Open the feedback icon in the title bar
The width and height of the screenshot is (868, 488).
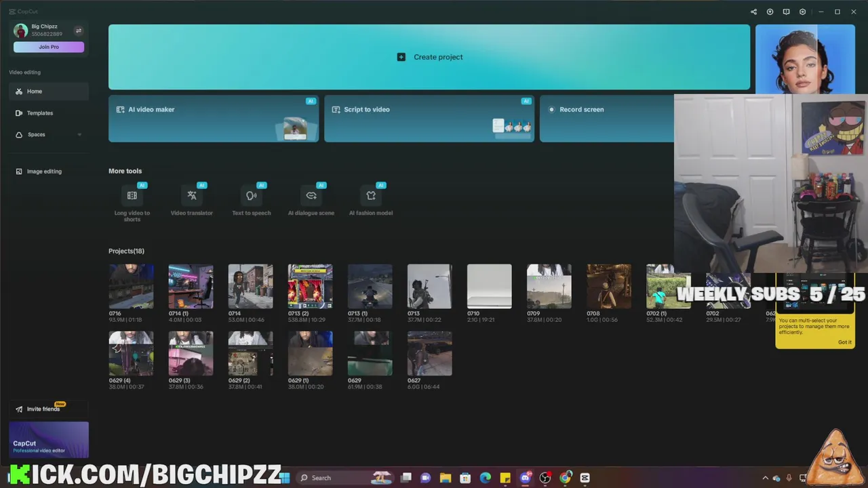[x=786, y=12]
